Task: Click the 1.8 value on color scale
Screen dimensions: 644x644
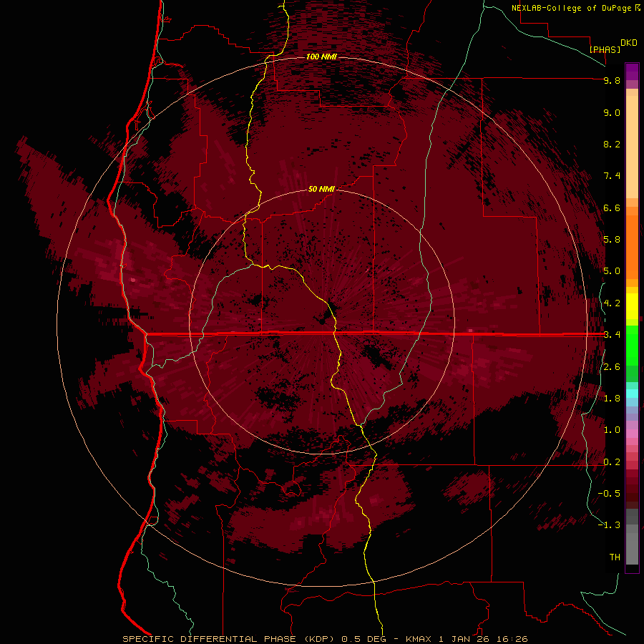Action: pyautogui.click(x=612, y=399)
